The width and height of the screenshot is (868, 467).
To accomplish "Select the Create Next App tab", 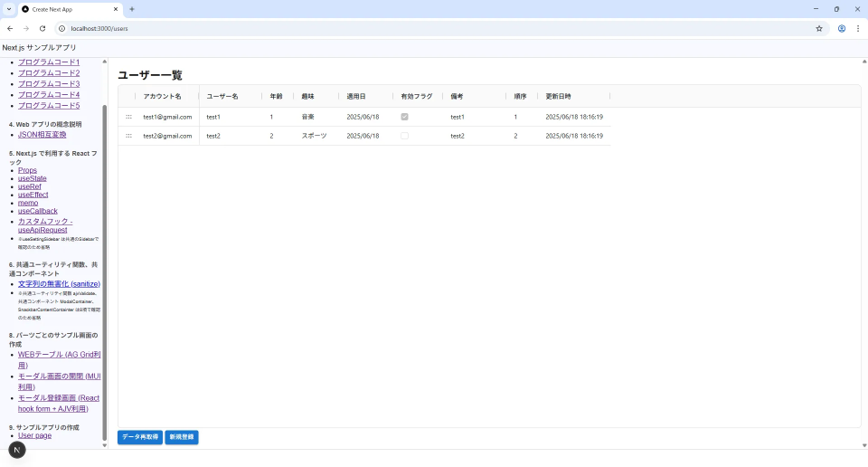I will pos(70,9).
